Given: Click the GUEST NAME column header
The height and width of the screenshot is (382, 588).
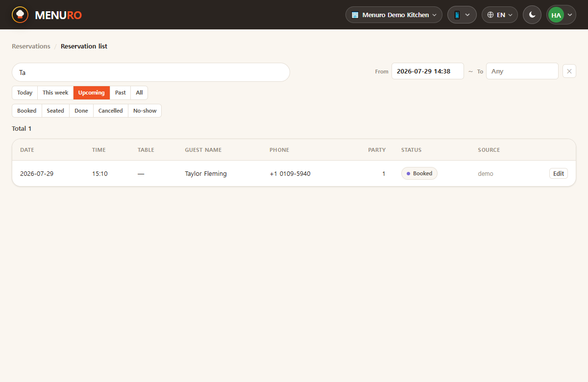Looking at the screenshot, I should coord(203,150).
